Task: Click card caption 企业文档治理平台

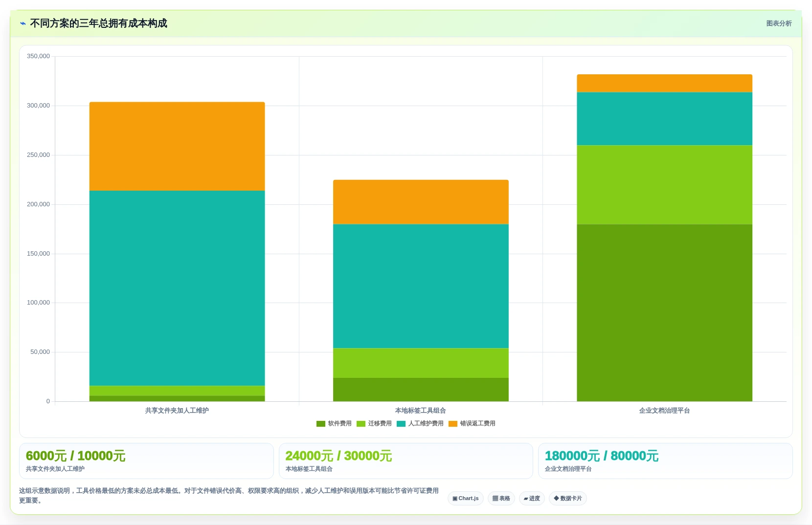Action: 568,469
